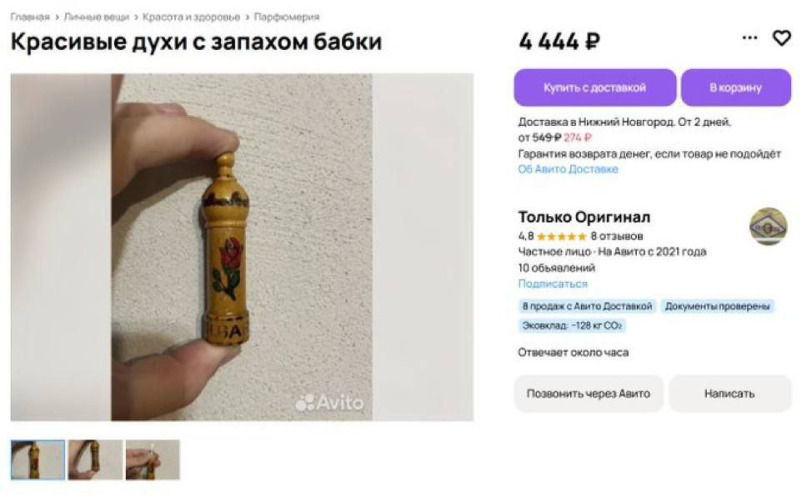Open the main perfume bottle photo

tap(242, 247)
